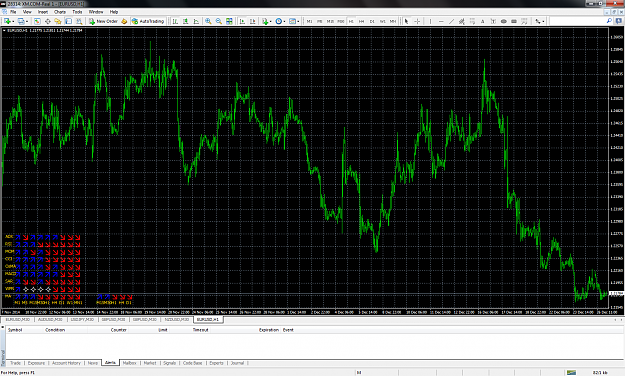Screen dimensions: 625x376
Task: Switch timeframe to M1
Action: coord(309,21)
